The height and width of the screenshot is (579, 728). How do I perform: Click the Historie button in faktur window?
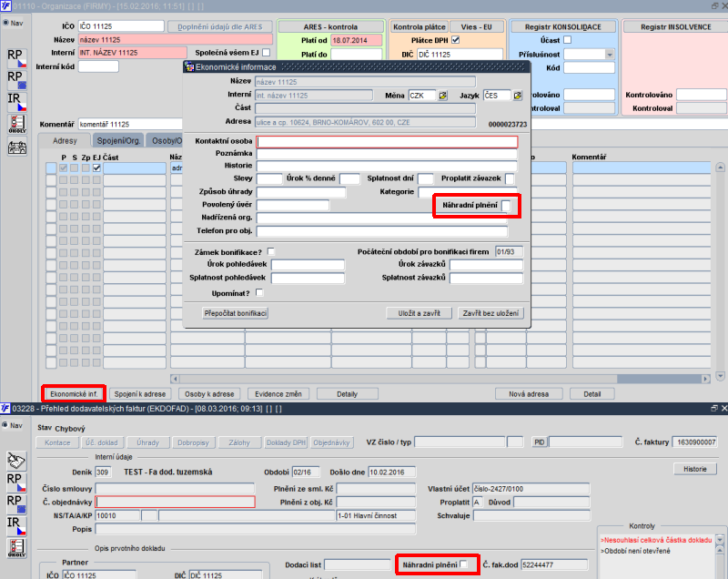(694, 469)
